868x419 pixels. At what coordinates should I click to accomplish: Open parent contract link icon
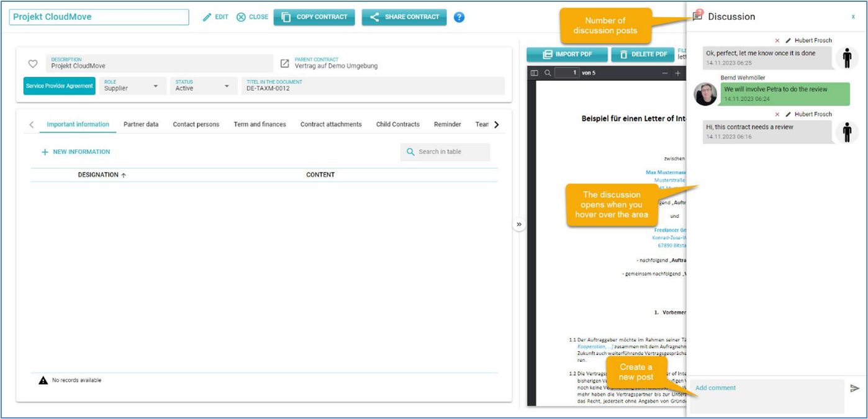click(x=285, y=63)
